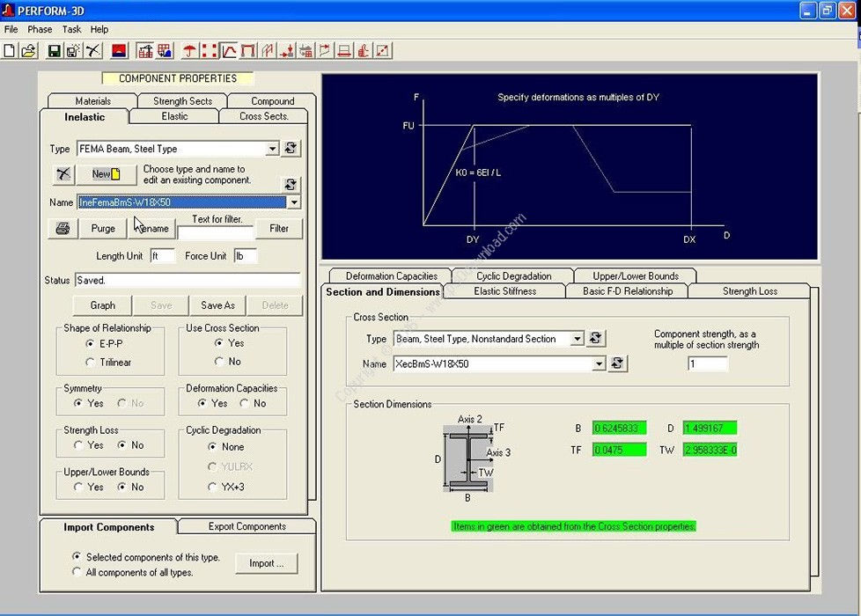This screenshot has height=616, width=861.
Task: Choose No under Use Cross Section
Action: (219, 362)
